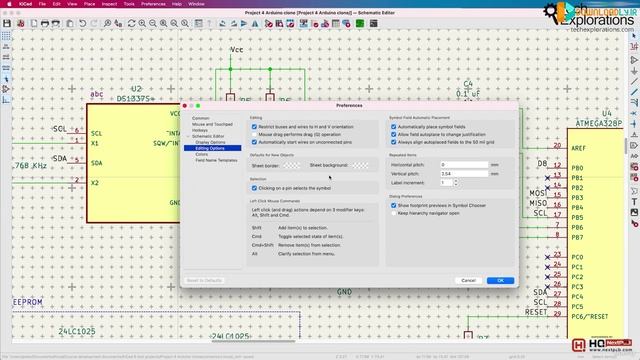Open the Symbol Library Browser icon

[279, 24]
